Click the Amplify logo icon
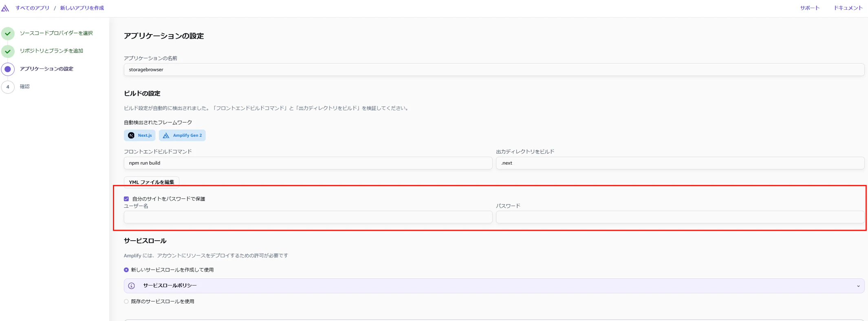The width and height of the screenshot is (868, 321). [x=5, y=8]
